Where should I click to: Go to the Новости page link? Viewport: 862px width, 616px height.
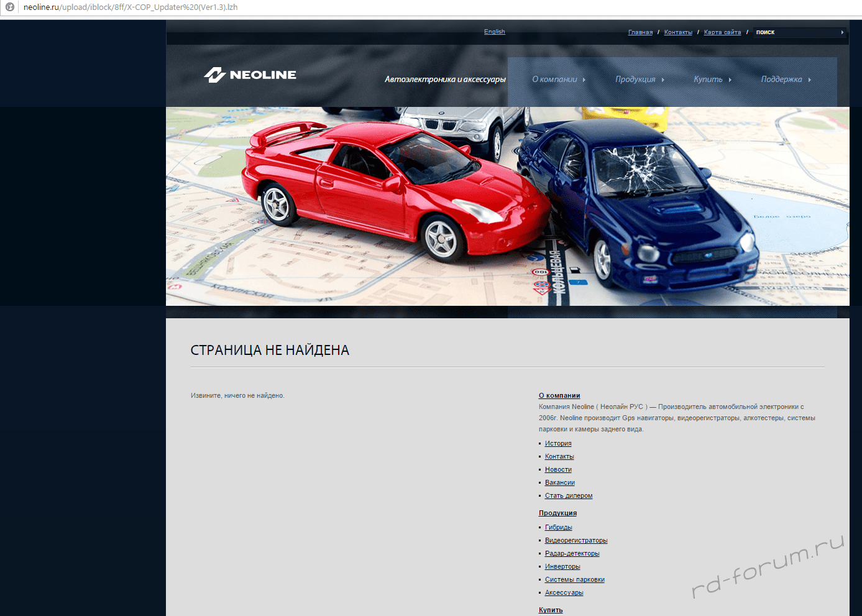pos(558,470)
